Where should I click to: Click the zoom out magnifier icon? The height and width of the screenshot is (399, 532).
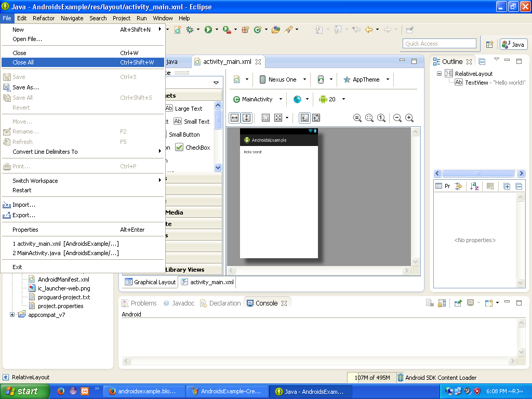point(397,118)
